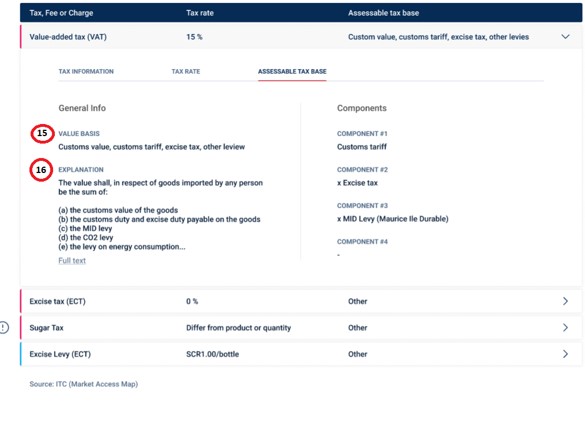The image size is (585, 426).
Task: Expand the Excise Levy (ECT) row chevron
Action: (x=565, y=354)
